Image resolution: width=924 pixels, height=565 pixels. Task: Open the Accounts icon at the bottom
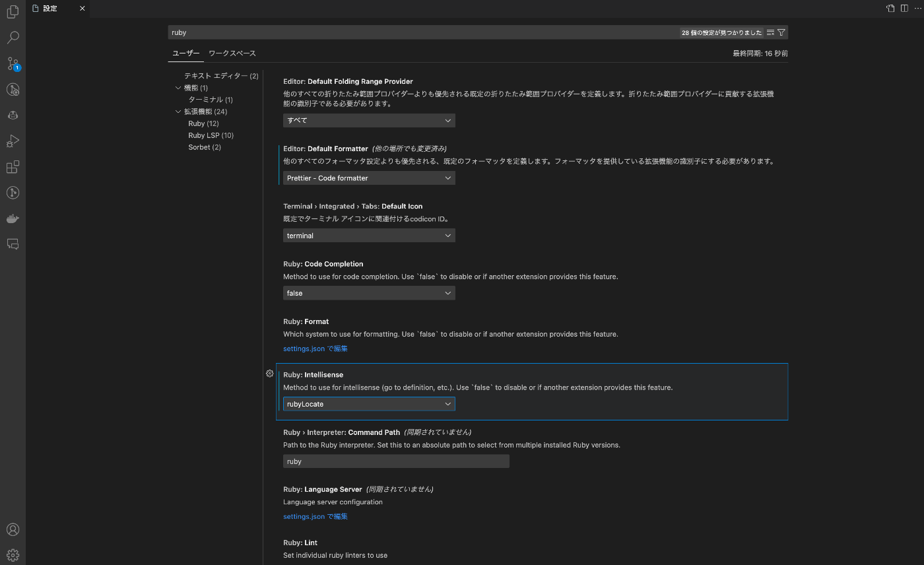tap(13, 529)
